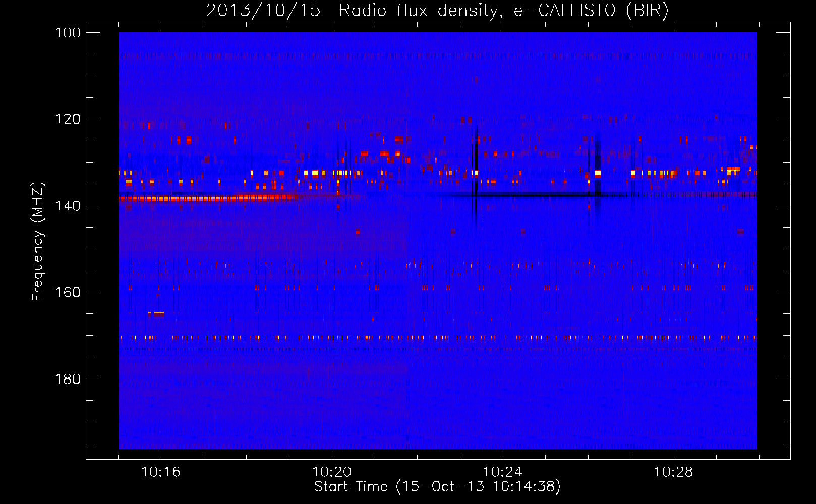Click the 10:28 time tick label
The height and width of the screenshot is (504, 816).
click(674, 472)
